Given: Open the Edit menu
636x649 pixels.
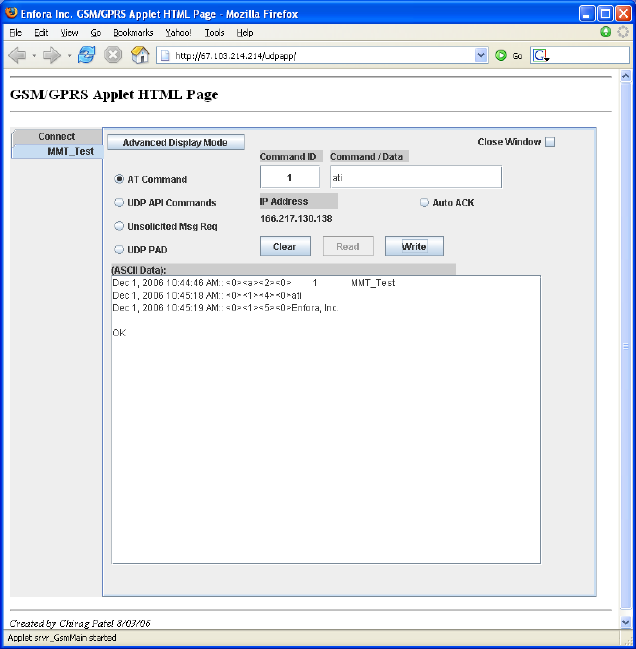Looking at the screenshot, I should (x=41, y=33).
